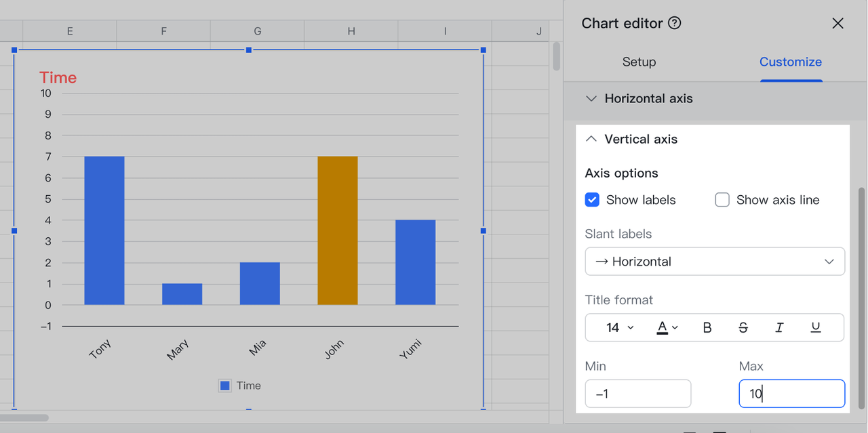Click the Min value input field
The width and height of the screenshot is (868, 433).
[x=637, y=393]
